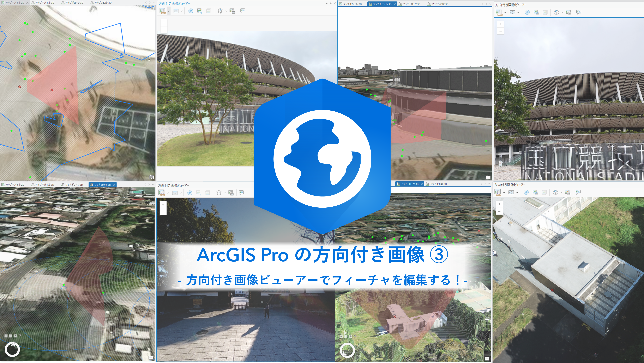Open image enhancement sliders in the pinned viewer
Viewport: 644px width, 363px height.
(199, 11)
